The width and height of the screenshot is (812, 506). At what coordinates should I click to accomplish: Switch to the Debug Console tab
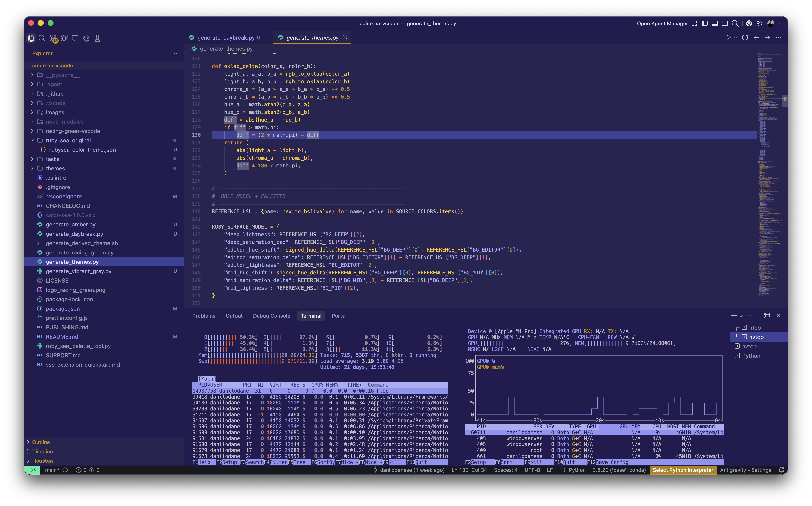coord(271,316)
